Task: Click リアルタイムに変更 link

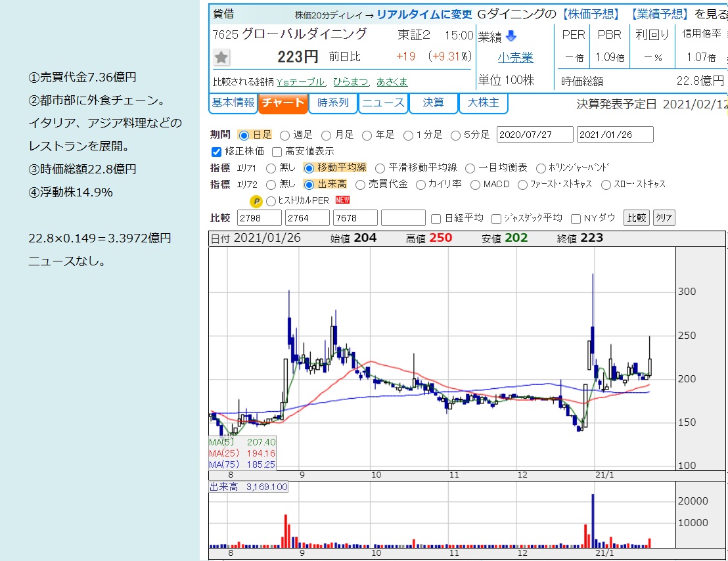Action: coord(424,14)
